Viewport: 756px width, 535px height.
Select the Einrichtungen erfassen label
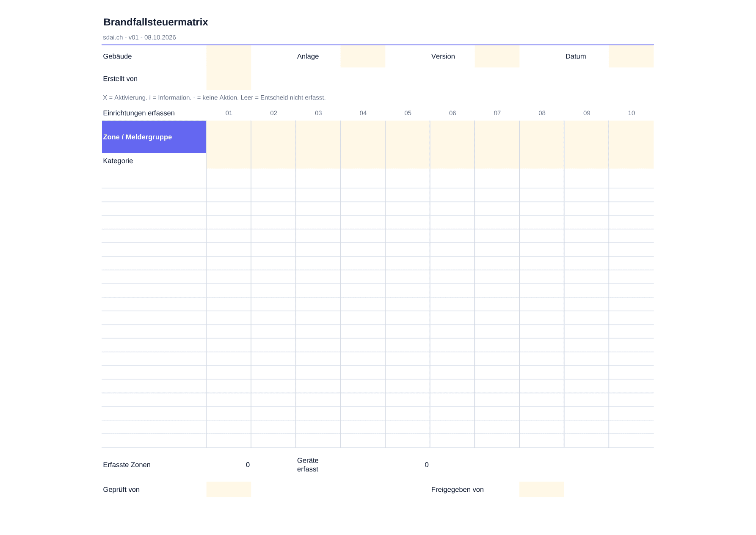139,113
